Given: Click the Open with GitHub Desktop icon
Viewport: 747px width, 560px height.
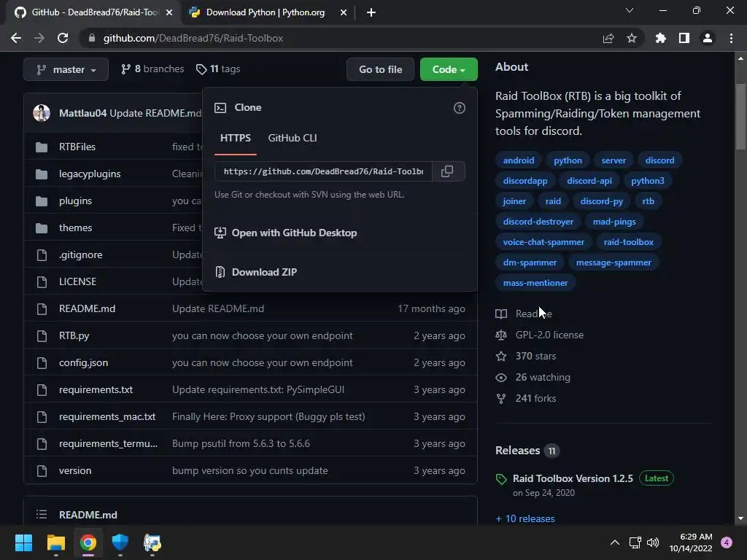Looking at the screenshot, I should tap(220, 233).
